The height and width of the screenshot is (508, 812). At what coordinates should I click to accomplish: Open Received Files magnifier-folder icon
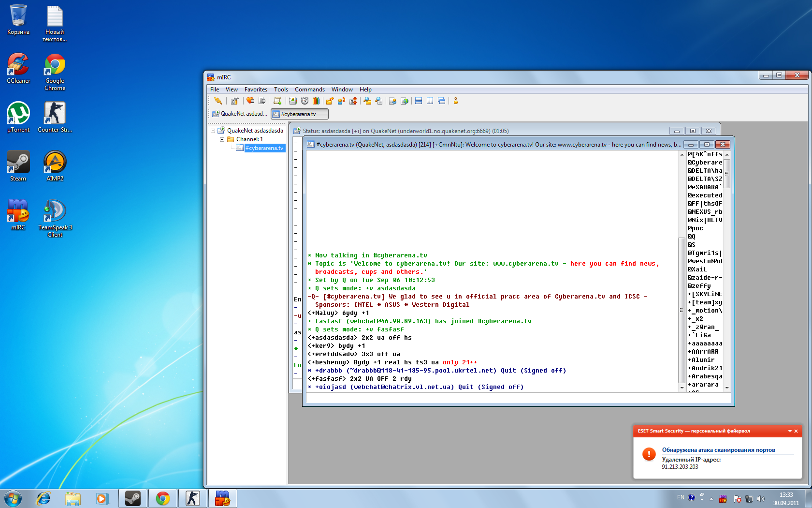pos(367,101)
